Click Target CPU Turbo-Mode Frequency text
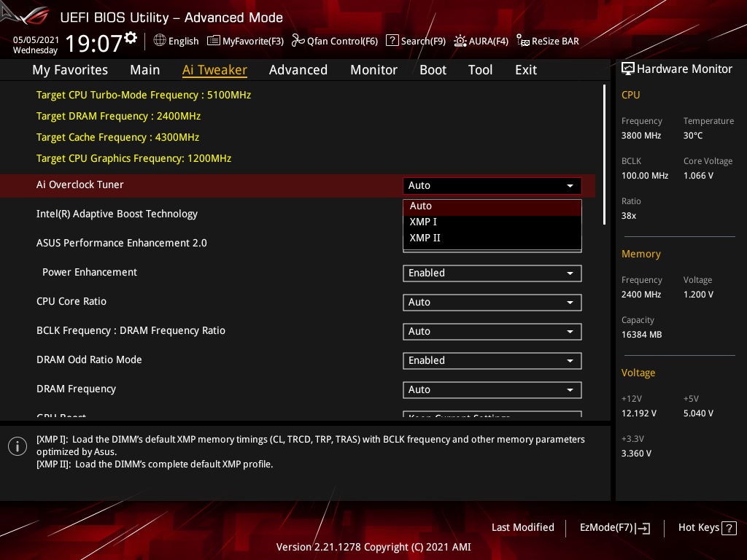 point(144,96)
